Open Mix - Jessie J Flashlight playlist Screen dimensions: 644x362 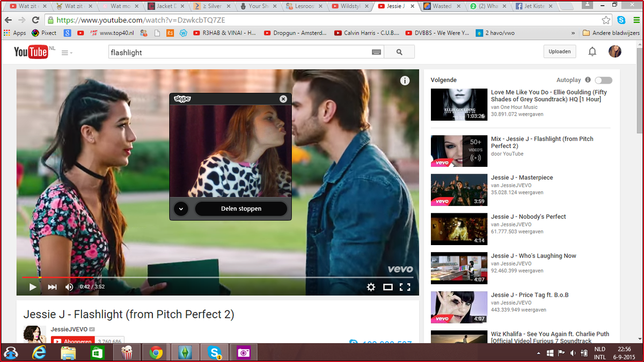[x=542, y=142]
